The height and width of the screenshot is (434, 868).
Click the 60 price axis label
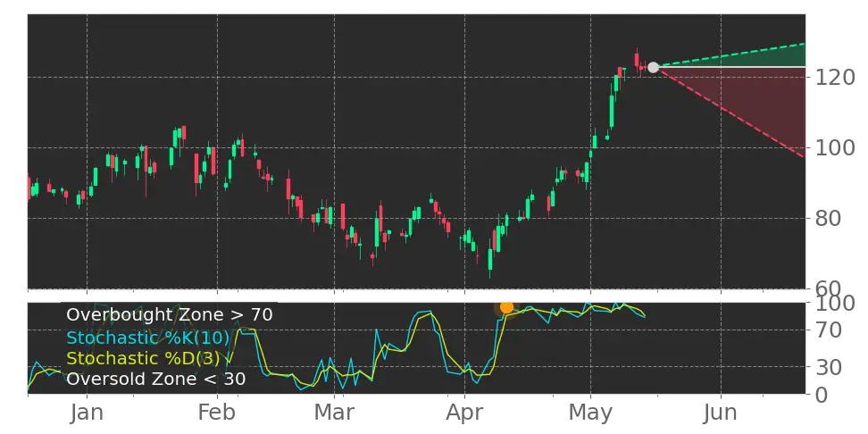coord(828,288)
